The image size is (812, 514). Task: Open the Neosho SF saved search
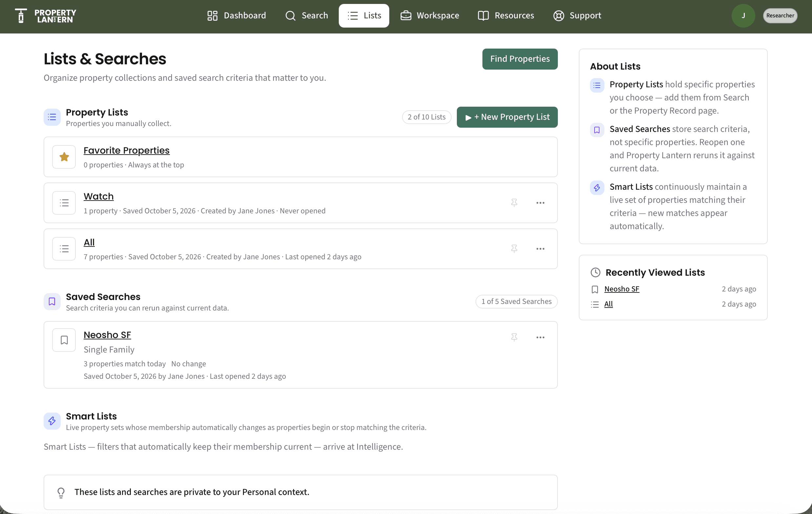[107, 335]
